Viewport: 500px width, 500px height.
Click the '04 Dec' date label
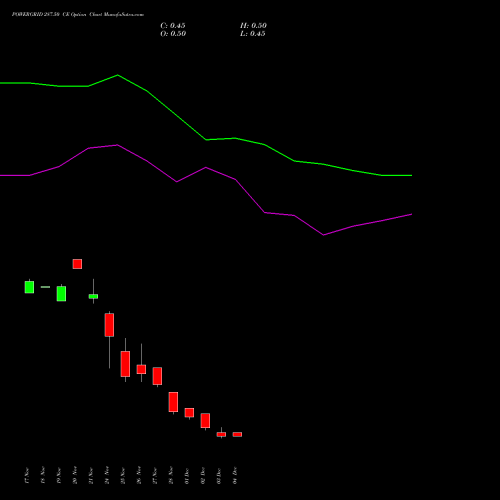235,476
